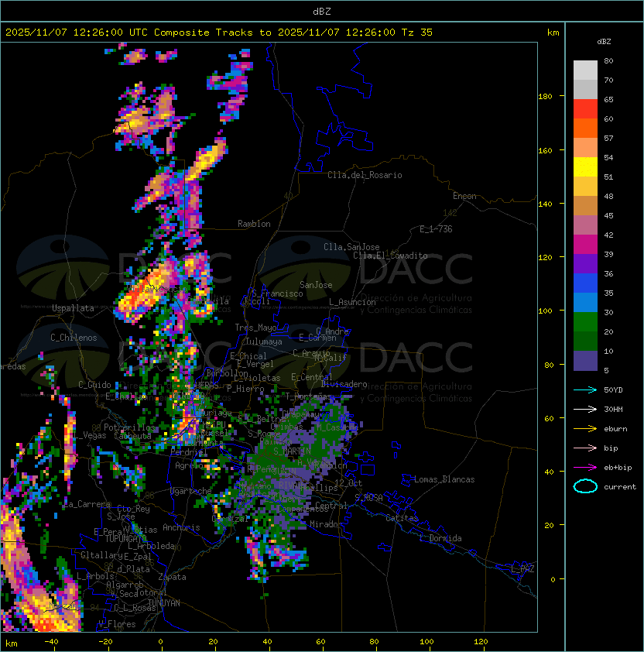Click the pink bip arrow in legend
Image resolution: width=644 pixels, height=652 pixels.
pos(585,448)
